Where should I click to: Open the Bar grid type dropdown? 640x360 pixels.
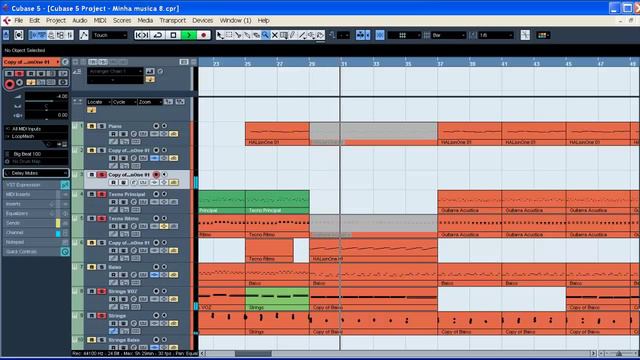point(449,36)
